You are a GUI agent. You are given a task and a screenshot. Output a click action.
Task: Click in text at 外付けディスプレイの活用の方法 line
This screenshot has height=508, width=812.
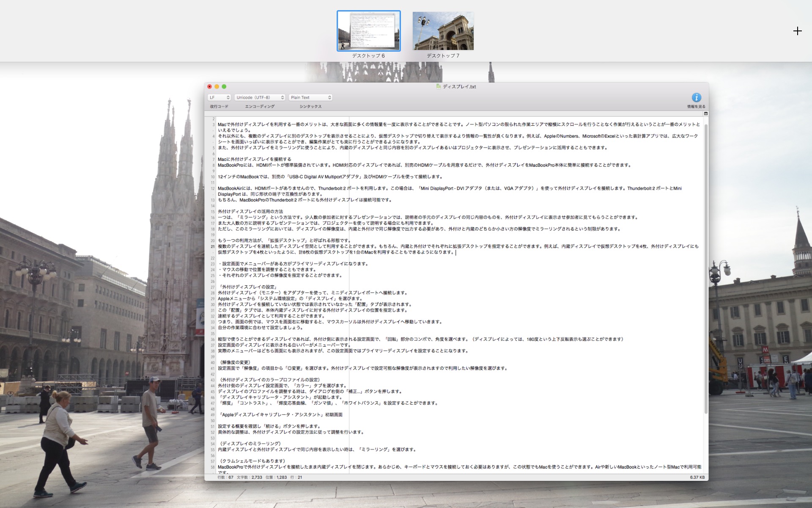(250, 211)
